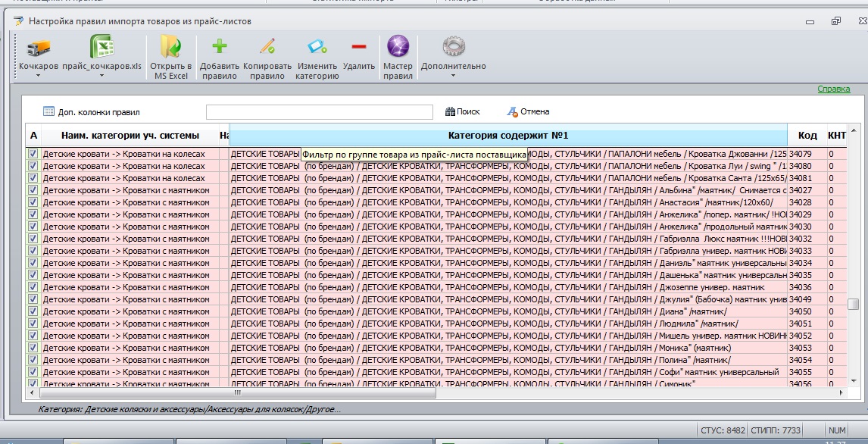Viewport: 868px width, 444px height.
Task: Click the Доп. колонки правил button label
Action: [99, 112]
